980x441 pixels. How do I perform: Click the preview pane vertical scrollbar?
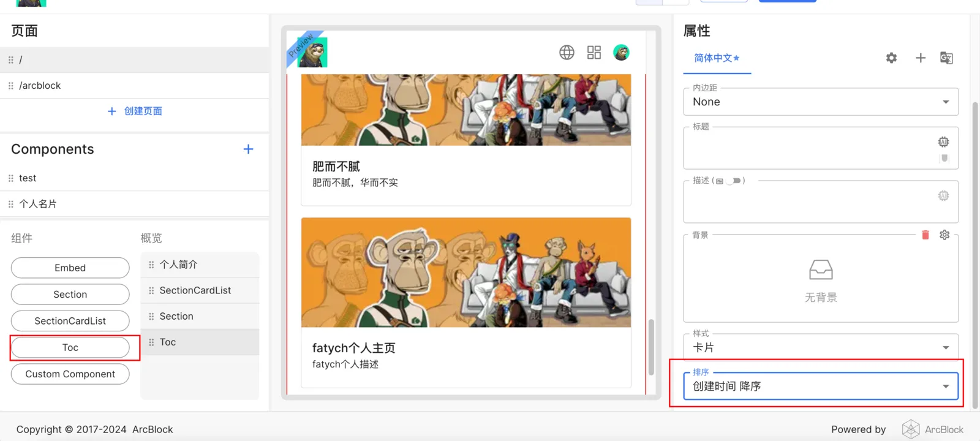651,347
